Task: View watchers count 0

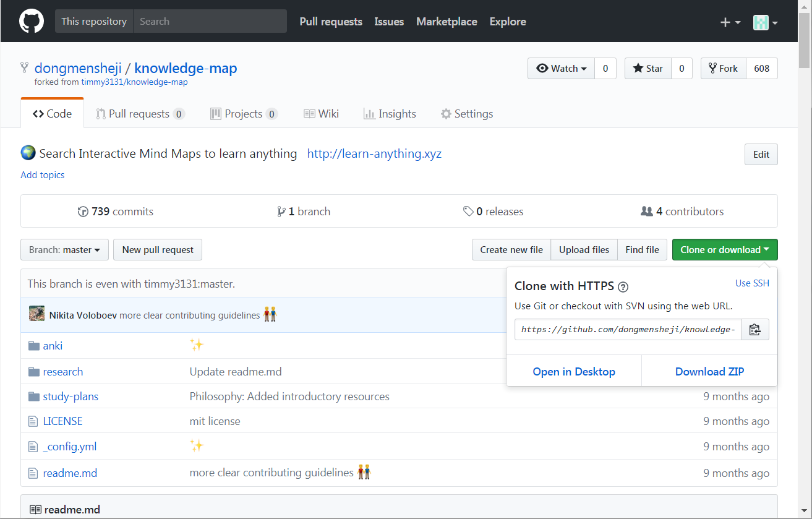Action: click(605, 69)
